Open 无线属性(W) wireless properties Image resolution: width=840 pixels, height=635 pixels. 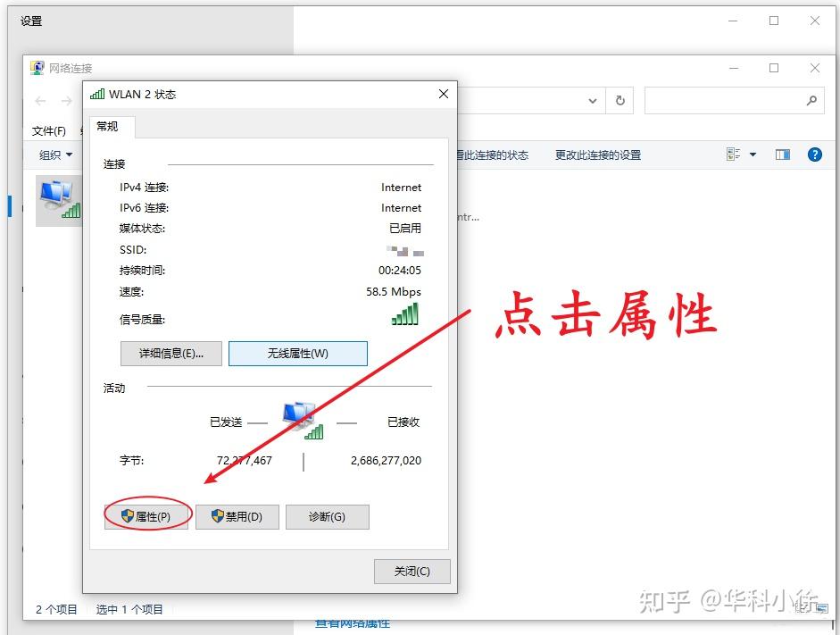[x=298, y=353]
